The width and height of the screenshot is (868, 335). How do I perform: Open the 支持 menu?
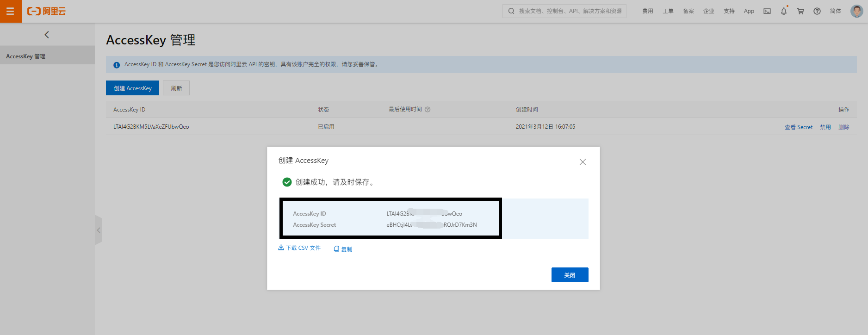click(x=729, y=11)
